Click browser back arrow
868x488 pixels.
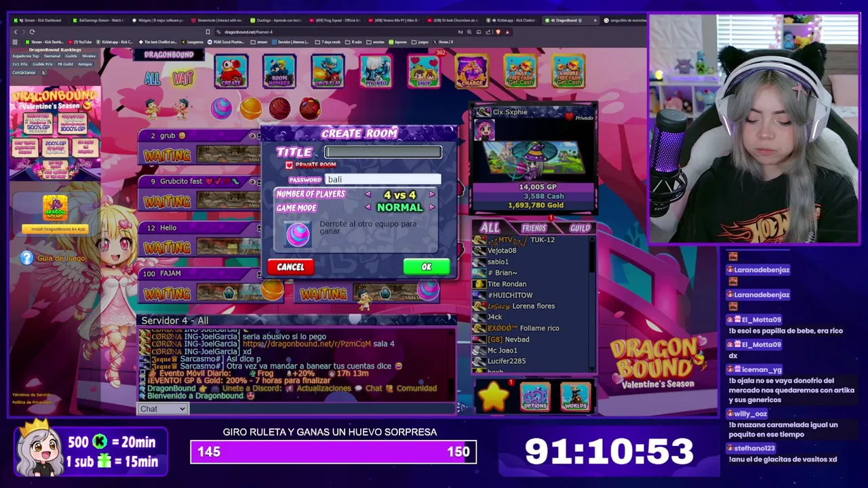click(16, 32)
